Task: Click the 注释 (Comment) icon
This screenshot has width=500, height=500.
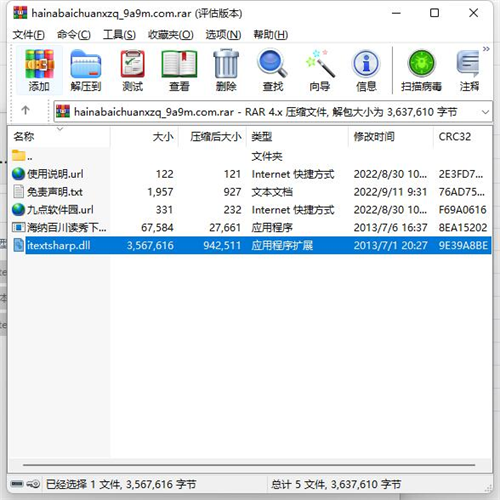Action: pyautogui.click(x=469, y=70)
